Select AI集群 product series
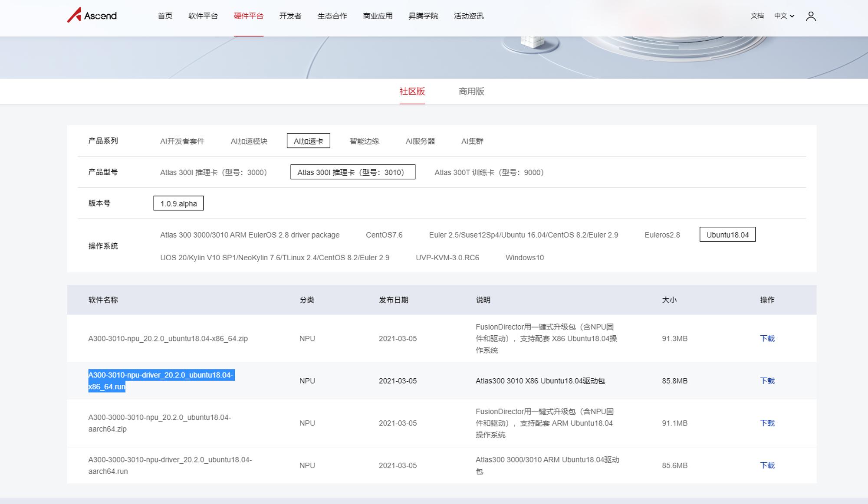The image size is (868, 504). tap(472, 141)
